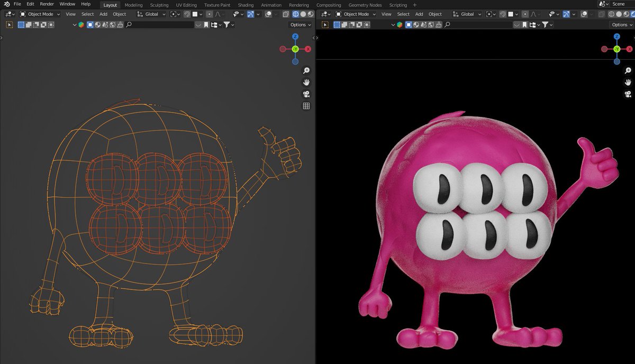This screenshot has width=635, height=364.
Task: Click Add in the left viewport header
Action: coord(103,14)
